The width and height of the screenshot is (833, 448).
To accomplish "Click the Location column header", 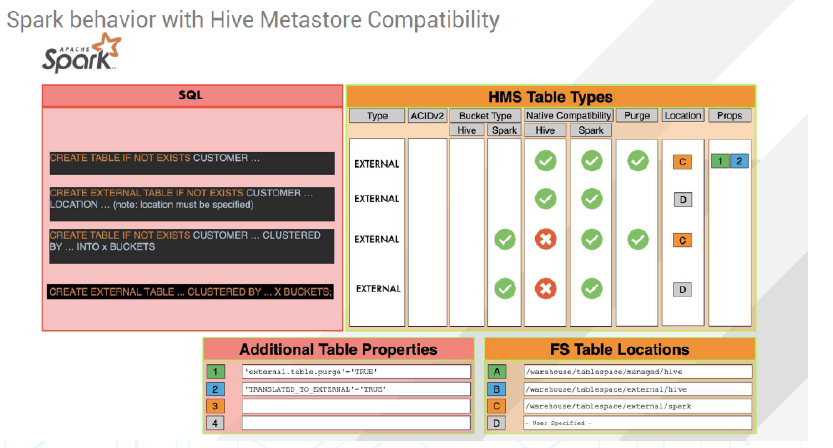I will [x=683, y=116].
